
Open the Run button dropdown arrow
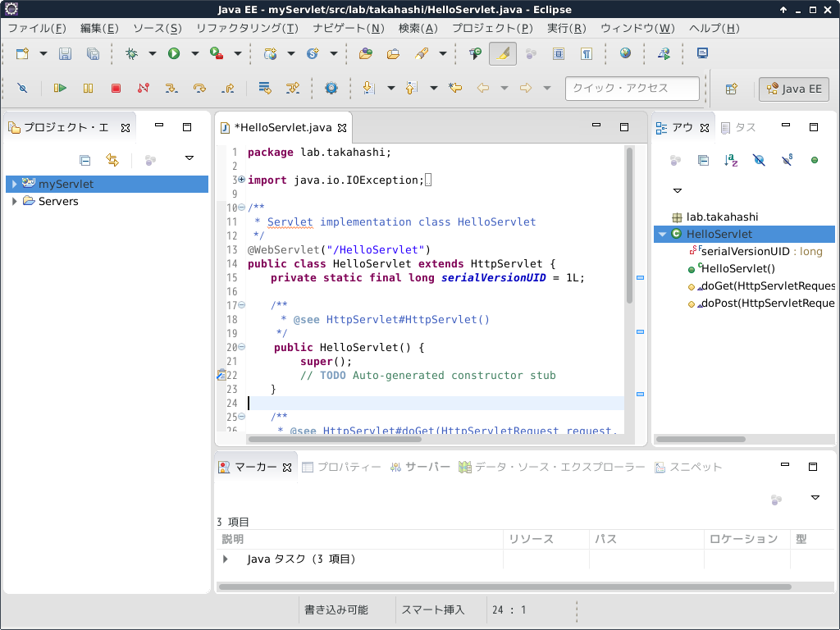pos(195,53)
